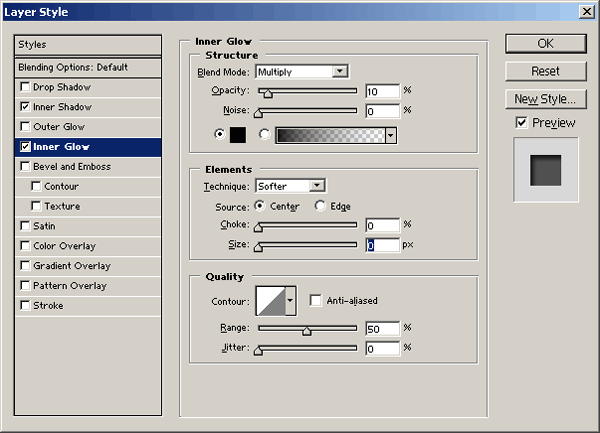The width and height of the screenshot is (600, 433).
Task: Expand the Contour picker arrow
Action: tap(291, 300)
